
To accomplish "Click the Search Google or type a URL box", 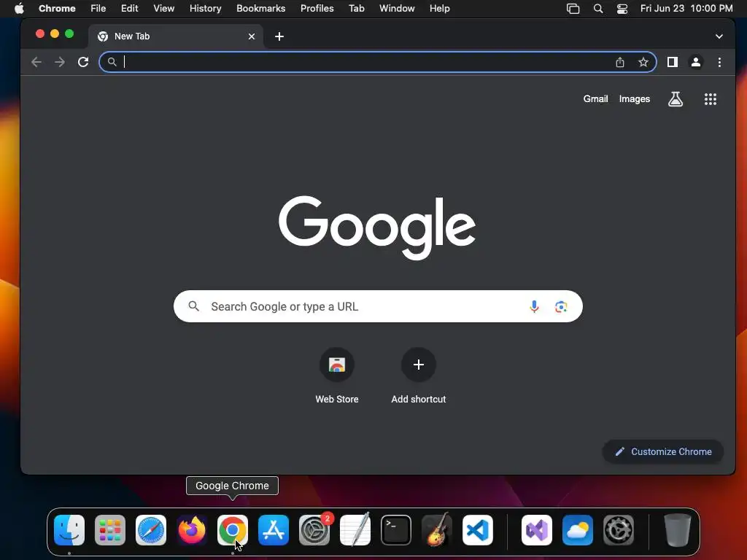I will click(x=378, y=307).
